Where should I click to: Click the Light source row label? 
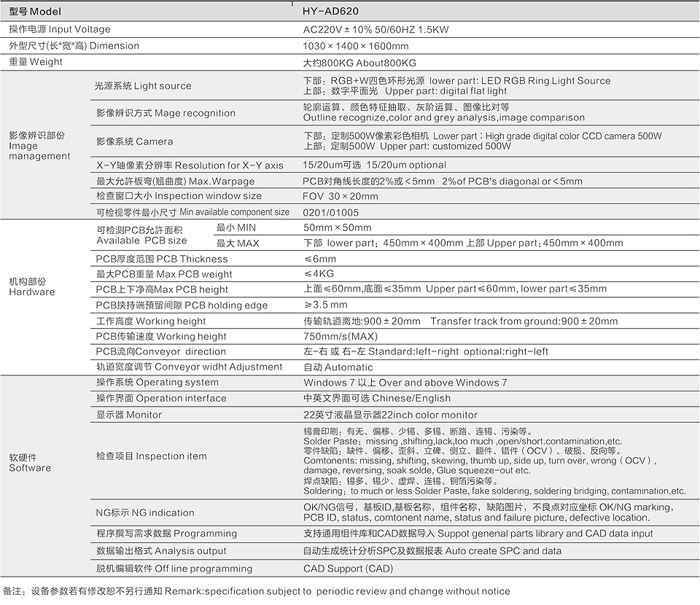pyautogui.click(x=143, y=86)
